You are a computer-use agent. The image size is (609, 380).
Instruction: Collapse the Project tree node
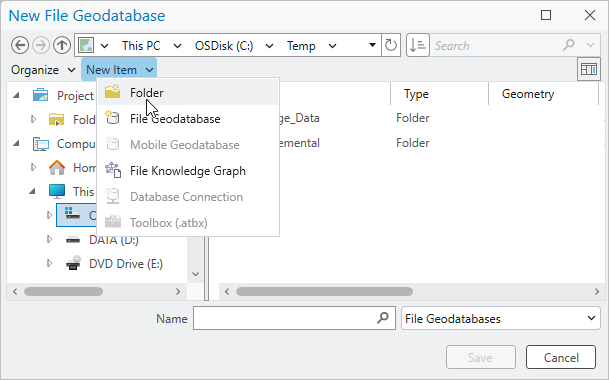click(16, 95)
